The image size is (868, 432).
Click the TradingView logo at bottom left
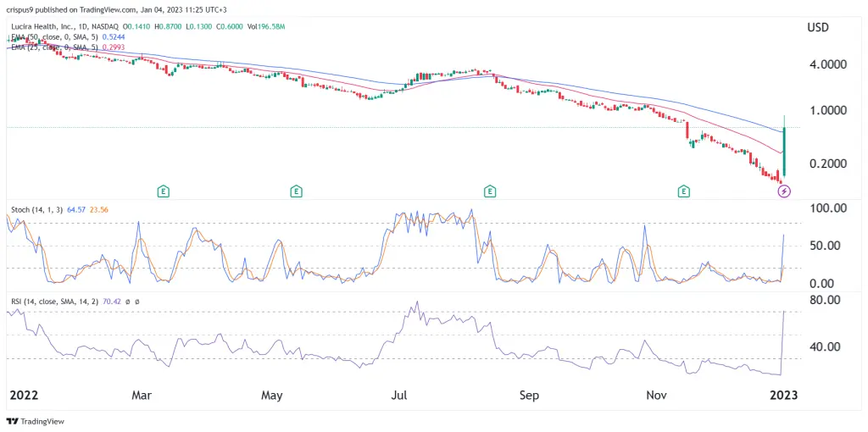[36, 422]
